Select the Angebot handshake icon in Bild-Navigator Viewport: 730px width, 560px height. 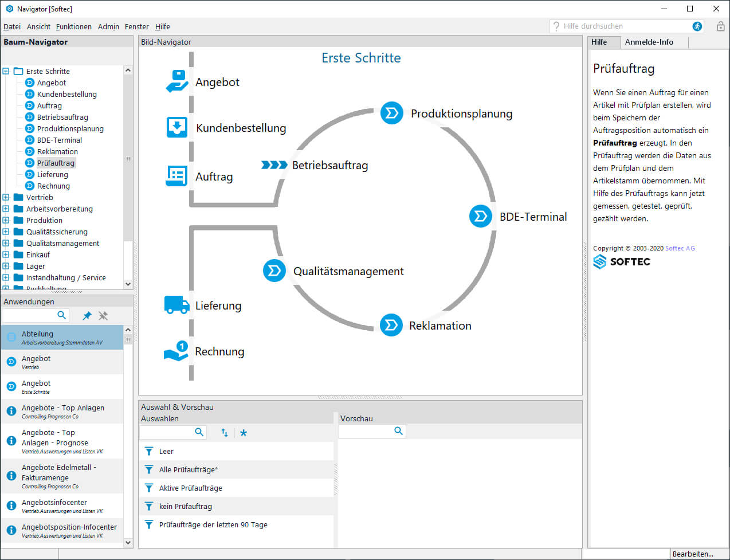click(176, 81)
